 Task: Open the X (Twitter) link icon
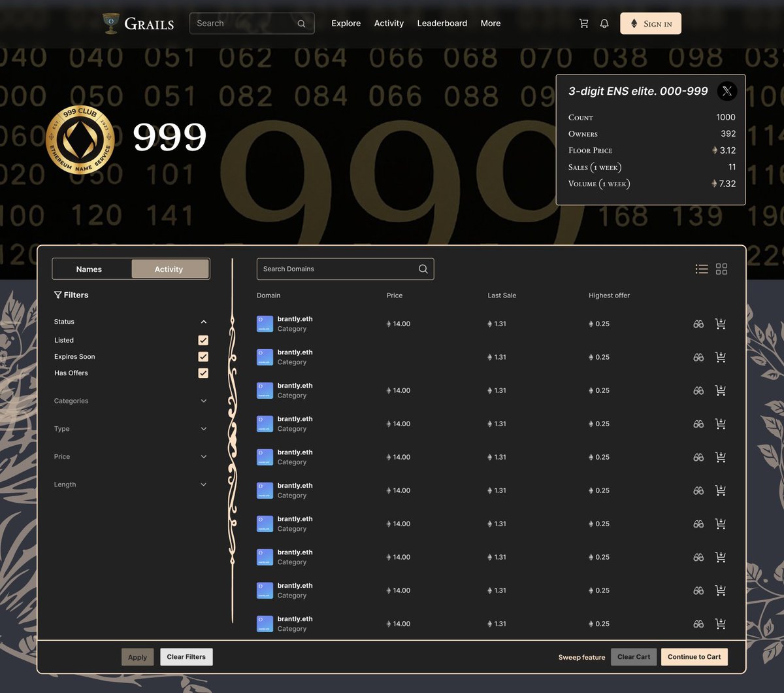[x=727, y=91]
